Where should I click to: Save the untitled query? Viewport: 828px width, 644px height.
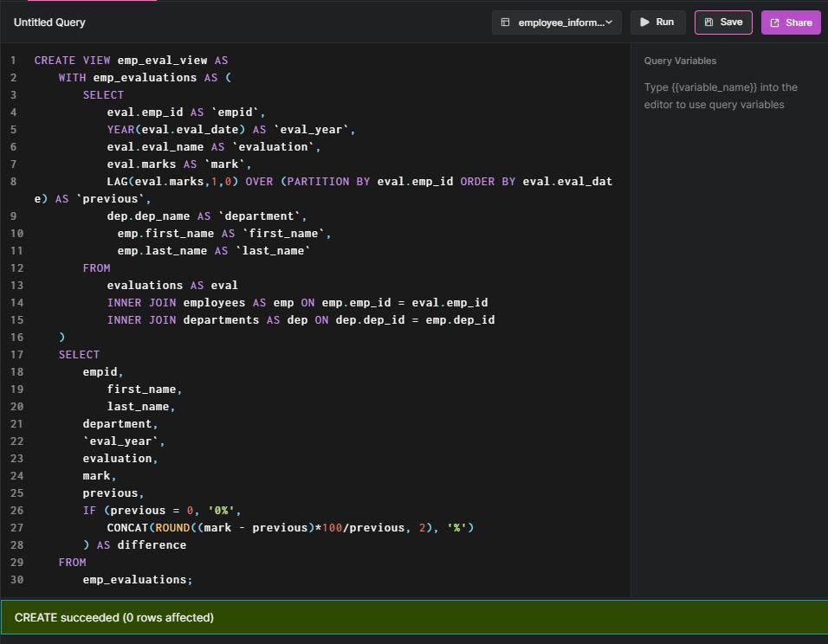pos(723,23)
